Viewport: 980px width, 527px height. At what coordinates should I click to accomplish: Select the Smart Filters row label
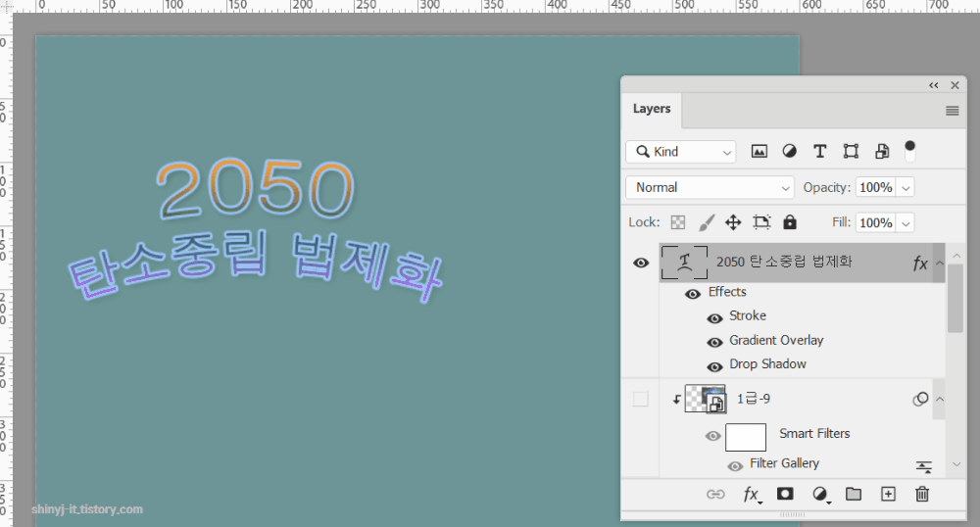click(x=814, y=433)
